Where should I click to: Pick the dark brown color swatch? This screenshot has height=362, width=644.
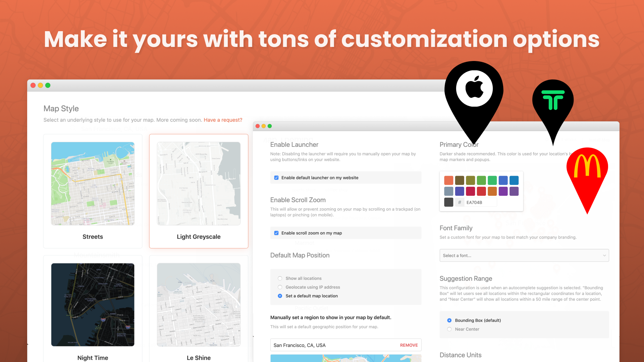460,180
